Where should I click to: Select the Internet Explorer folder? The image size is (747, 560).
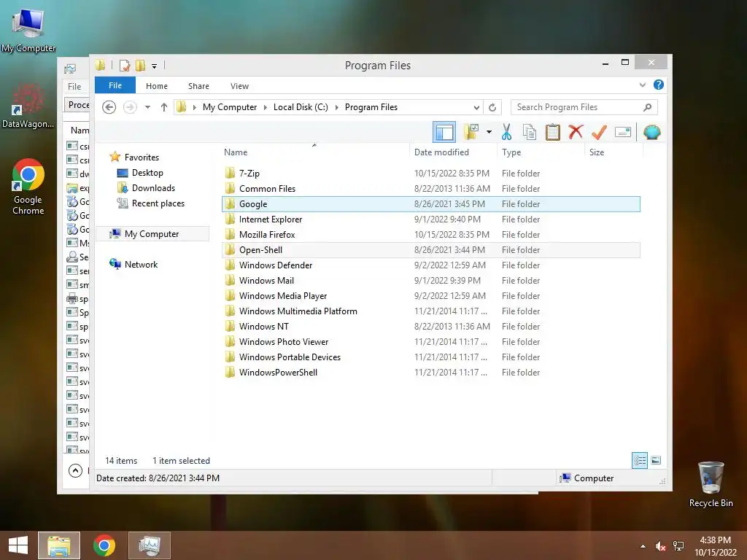click(270, 219)
